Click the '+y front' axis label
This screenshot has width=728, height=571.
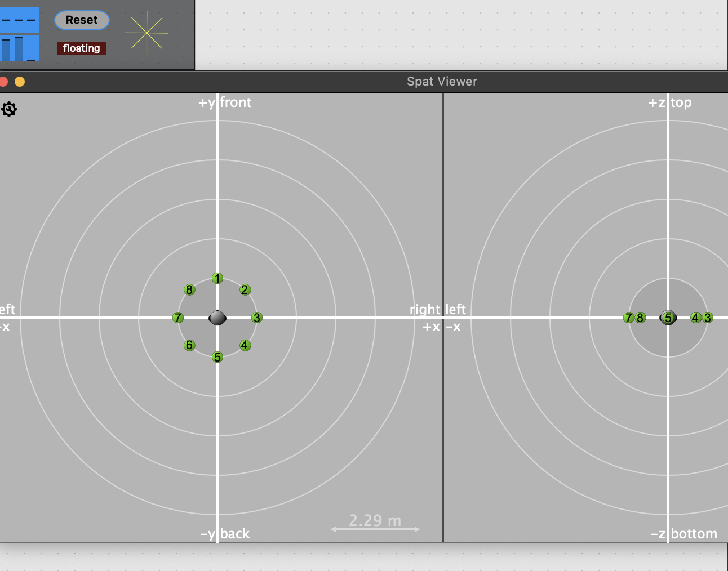pos(225,102)
